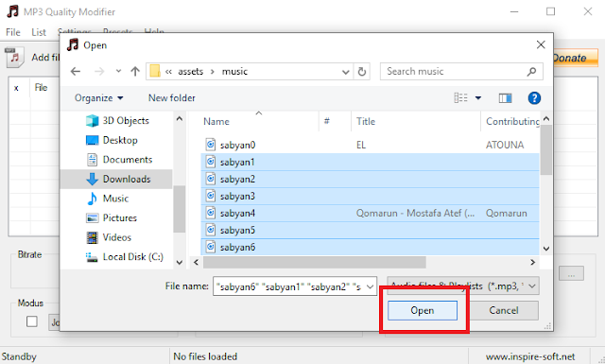
Task: Click the Back arrow in Open dialog
Action: pyautogui.click(x=76, y=72)
